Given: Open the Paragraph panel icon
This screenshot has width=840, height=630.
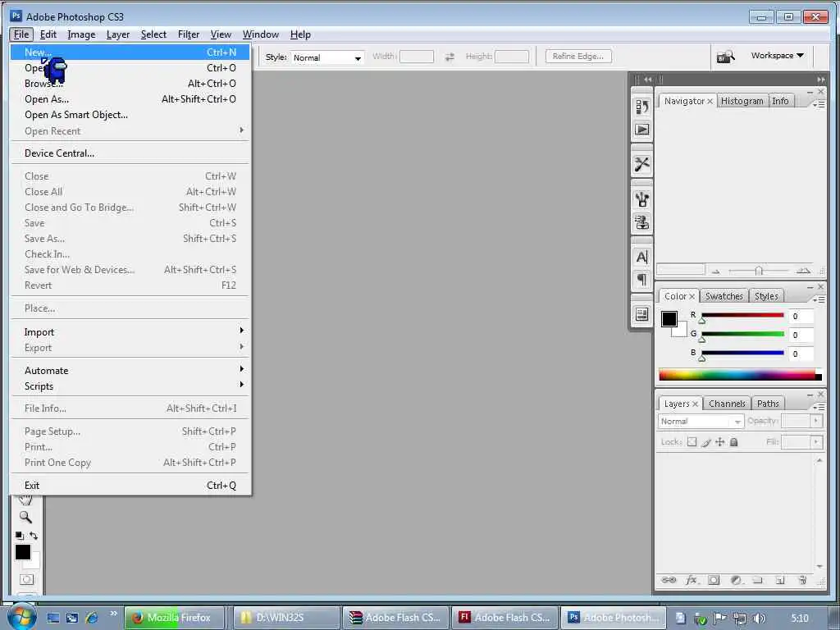Looking at the screenshot, I should [x=641, y=279].
